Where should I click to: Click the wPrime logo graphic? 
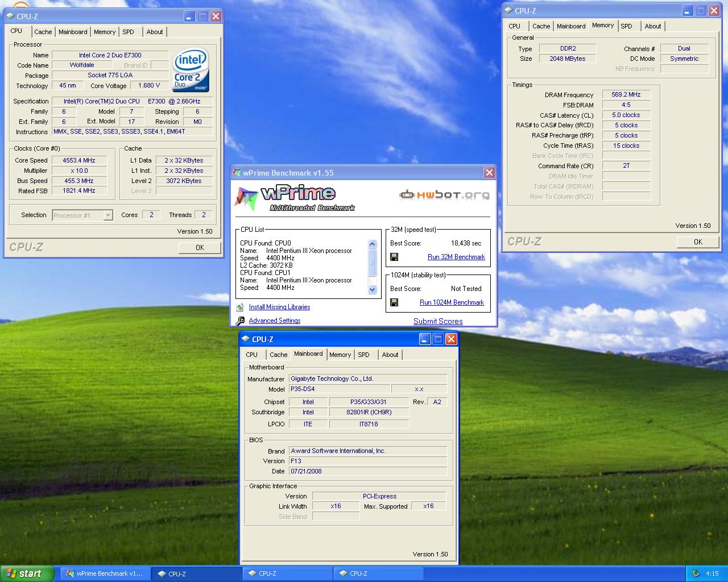[x=295, y=198]
